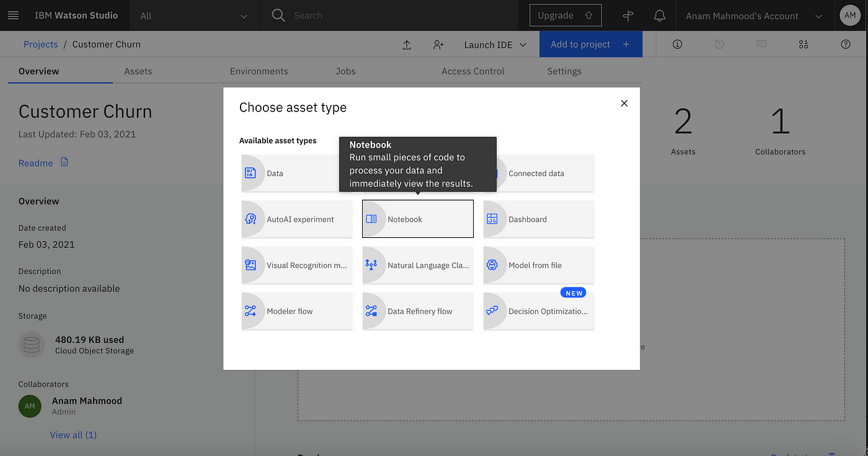Close the Choose asset type dialog

pyautogui.click(x=624, y=103)
